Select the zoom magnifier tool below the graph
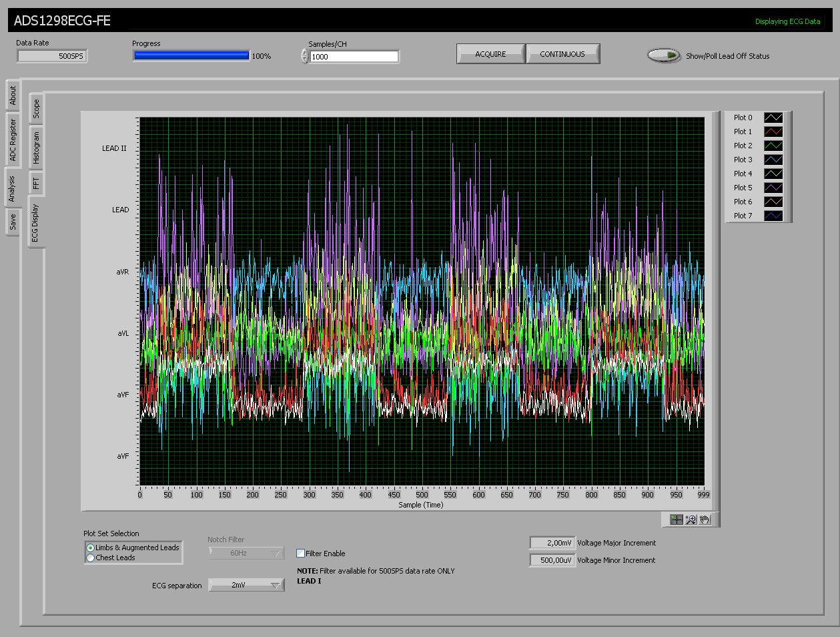This screenshot has width=840, height=637. click(x=691, y=519)
